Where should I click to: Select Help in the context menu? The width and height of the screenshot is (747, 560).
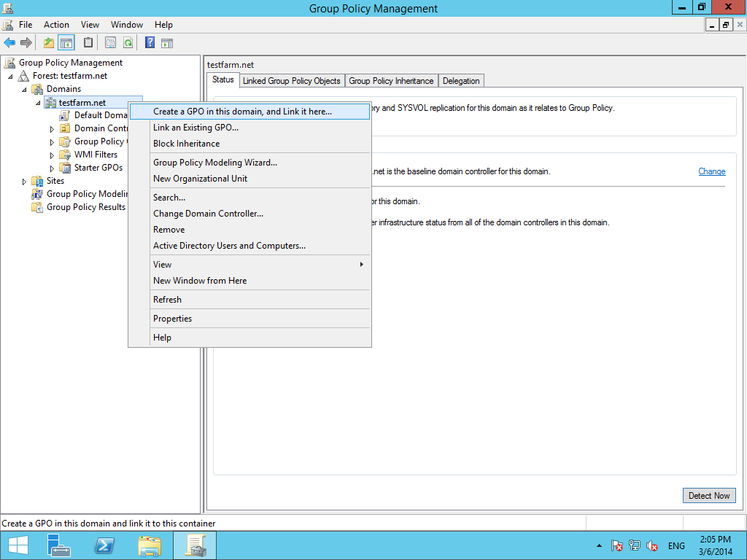(x=249, y=337)
